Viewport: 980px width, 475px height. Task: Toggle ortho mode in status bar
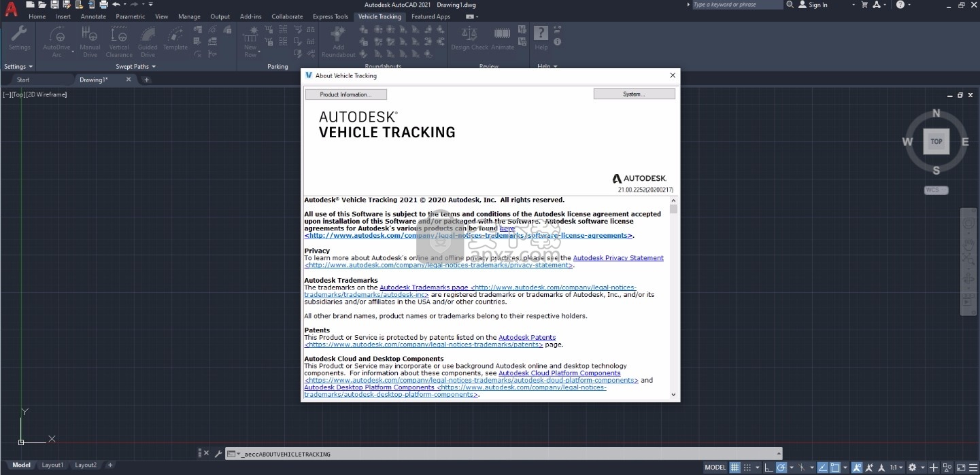[x=768, y=467]
